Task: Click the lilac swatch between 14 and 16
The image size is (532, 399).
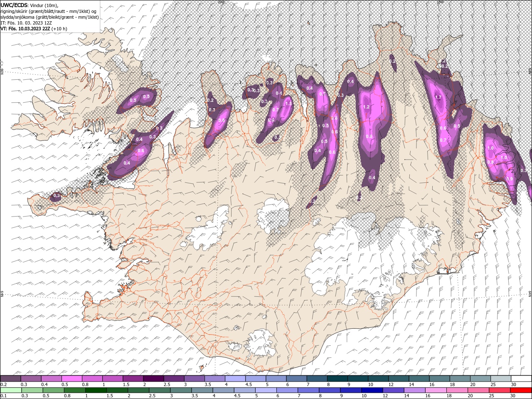Action: click(414, 390)
